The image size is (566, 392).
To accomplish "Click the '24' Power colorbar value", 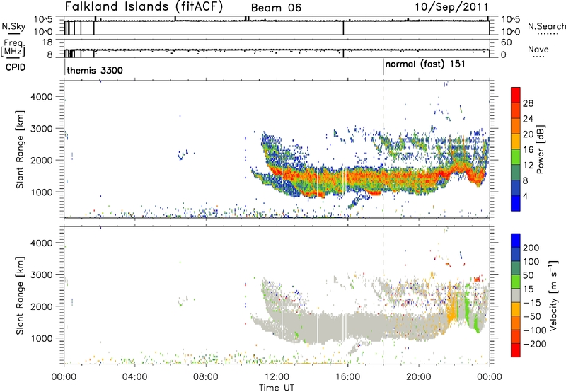I will point(528,119).
